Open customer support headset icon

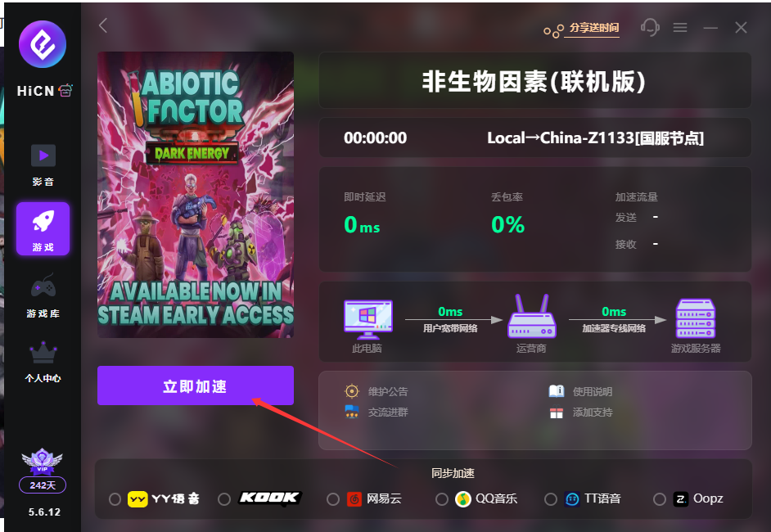(650, 27)
